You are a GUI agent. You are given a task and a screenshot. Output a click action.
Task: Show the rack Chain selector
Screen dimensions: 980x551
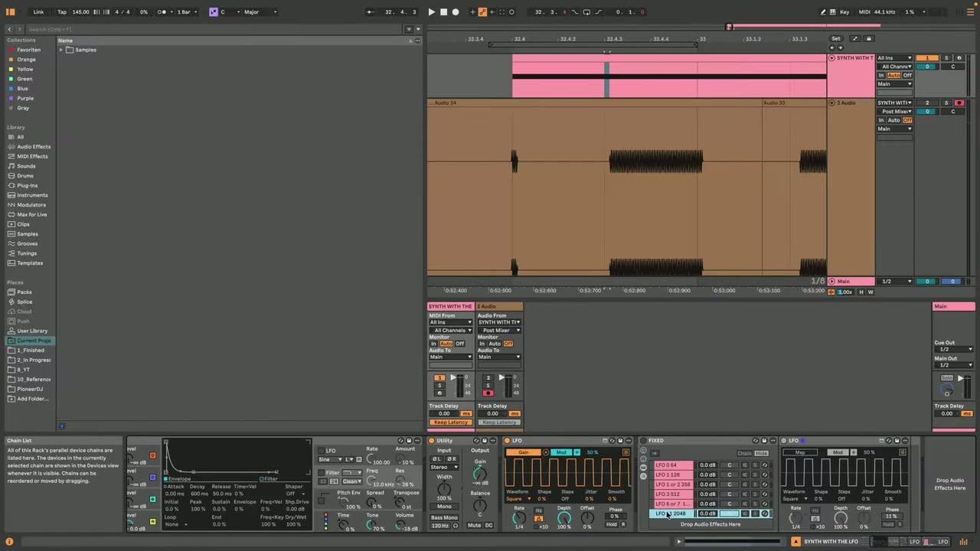744,453
